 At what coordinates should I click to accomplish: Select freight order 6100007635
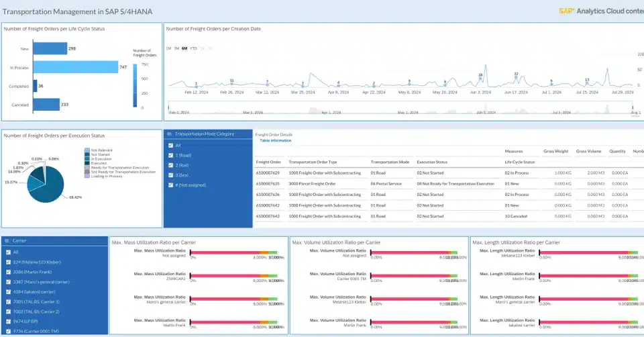[268, 184]
